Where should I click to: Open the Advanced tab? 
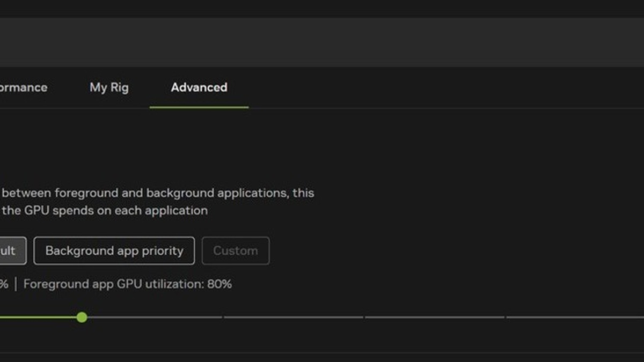[199, 87]
